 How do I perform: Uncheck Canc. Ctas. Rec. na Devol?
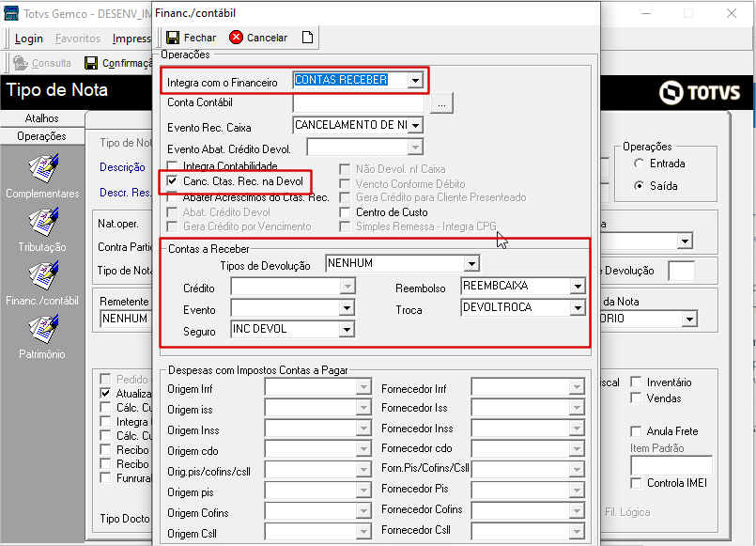[172, 180]
